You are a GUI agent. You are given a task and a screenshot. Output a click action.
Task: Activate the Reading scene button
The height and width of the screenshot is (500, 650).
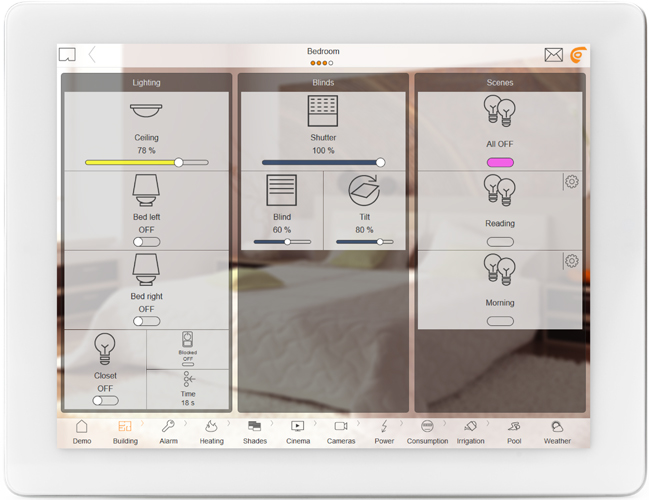point(500,242)
